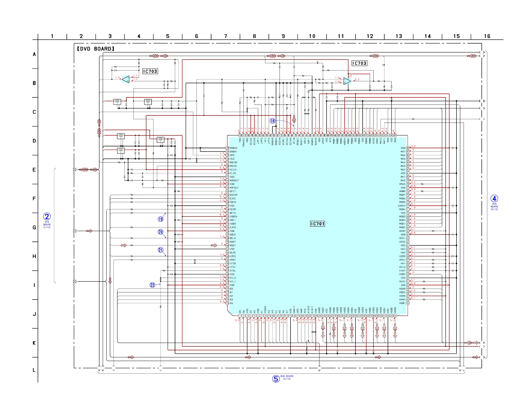This screenshot has height=400, width=532.
Task: Click the blue circled 19 waveform marker
Action: point(160,219)
